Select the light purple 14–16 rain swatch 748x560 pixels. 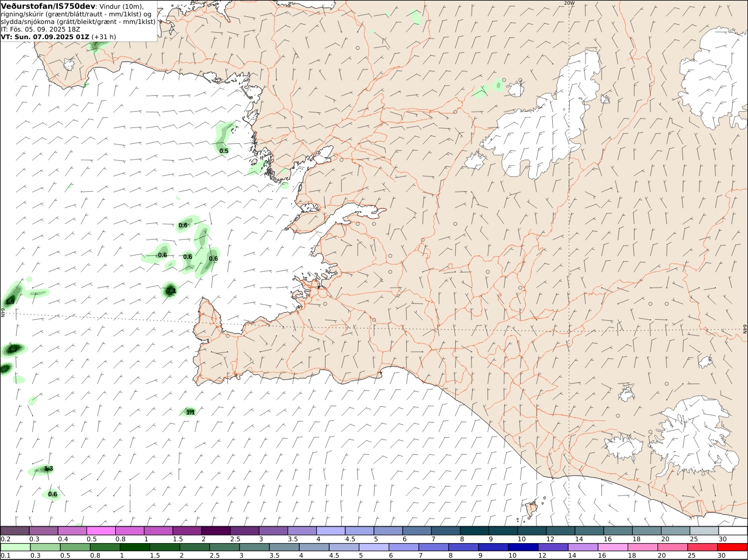[x=583, y=547]
